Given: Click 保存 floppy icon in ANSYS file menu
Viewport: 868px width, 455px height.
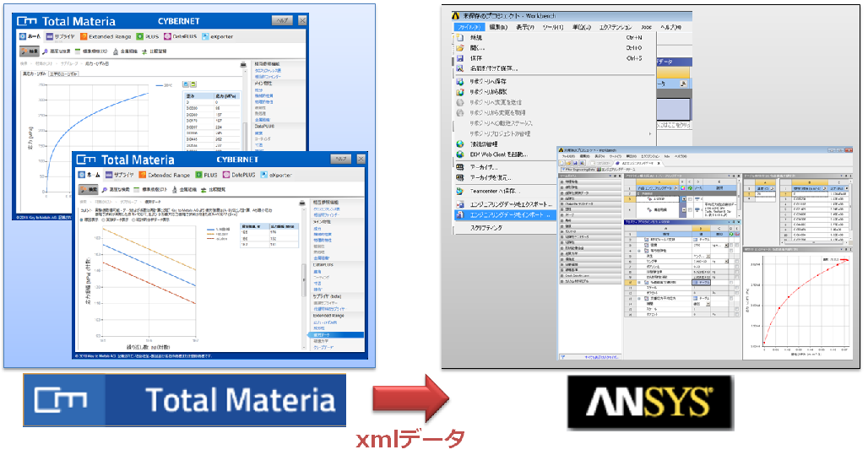Looking at the screenshot, I should coord(459,58).
